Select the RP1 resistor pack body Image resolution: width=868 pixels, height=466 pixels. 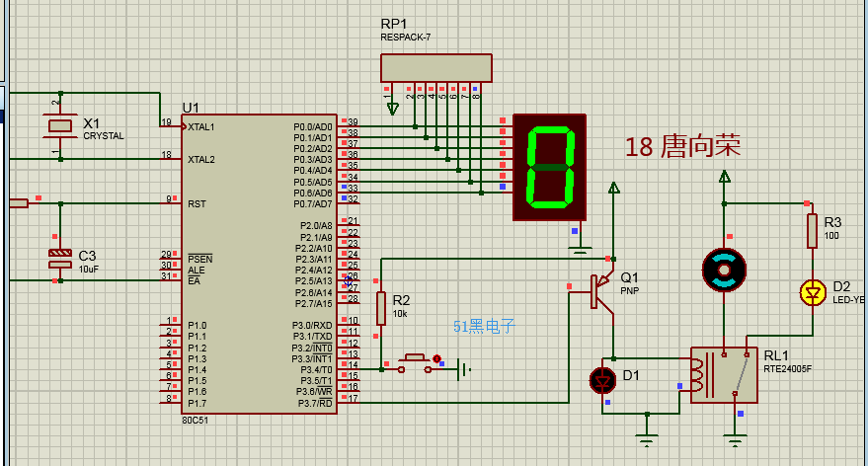click(436, 68)
